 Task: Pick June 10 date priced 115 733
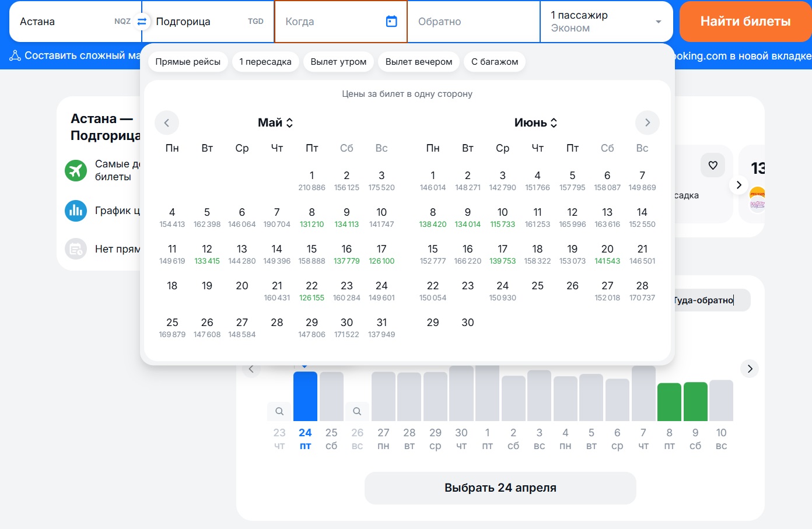502,217
